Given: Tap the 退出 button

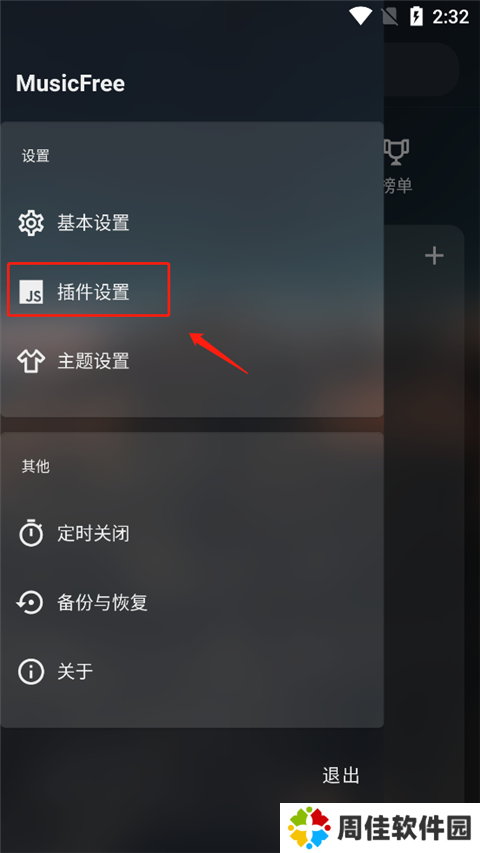Looking at the screenshot, I should click(x=341, y=775).
